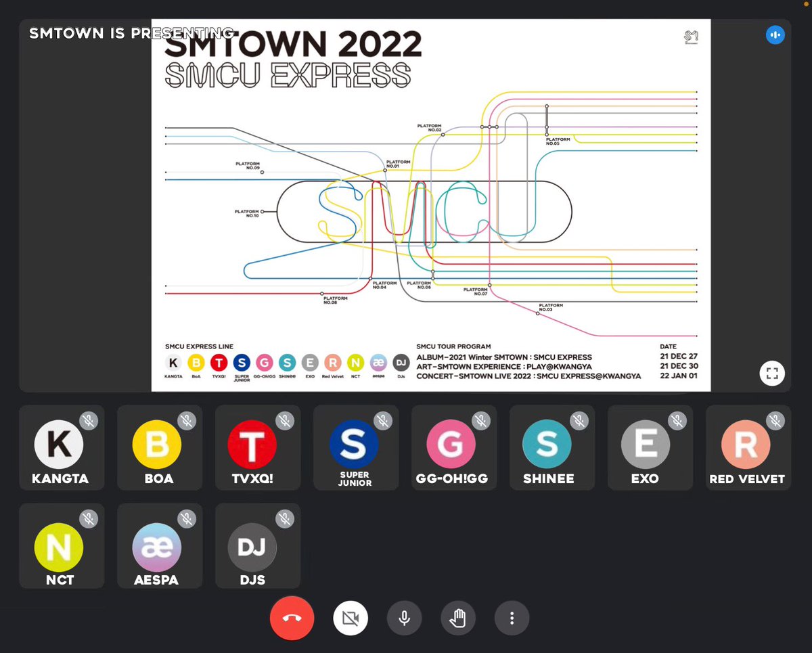Click the muted mic icon on RED VELVET tile
Screen dimensions: 812x653
[x=775, y=421]
